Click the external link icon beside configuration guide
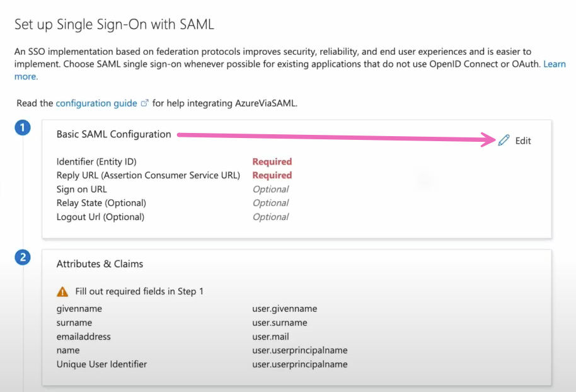 [x=145, y=103]
